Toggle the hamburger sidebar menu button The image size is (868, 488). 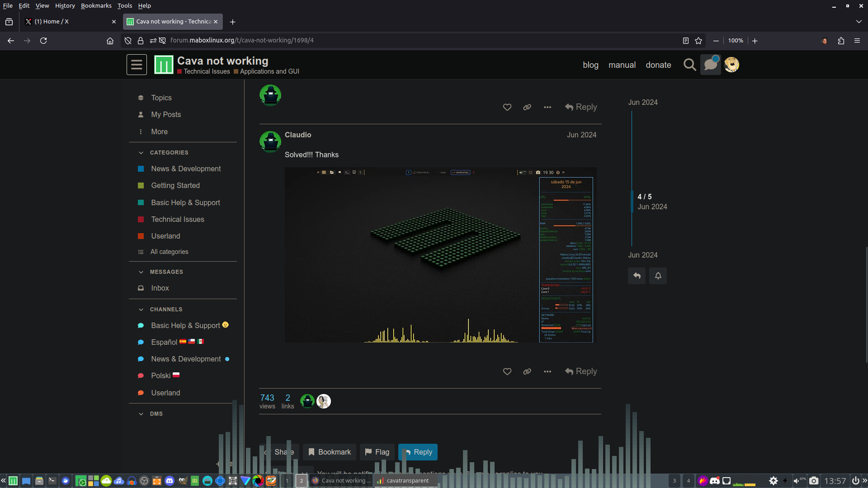pos(137,65)
